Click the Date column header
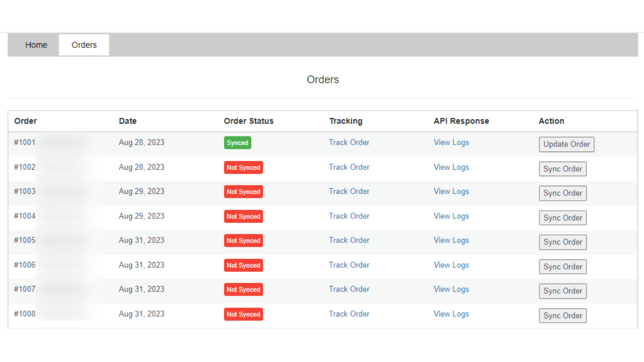 (128, 121)
